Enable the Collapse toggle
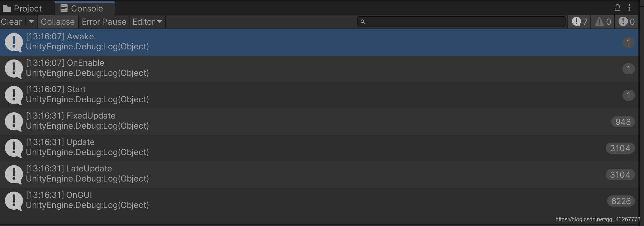The height and width of the screenshot is (226, 644). coord(57,22)
